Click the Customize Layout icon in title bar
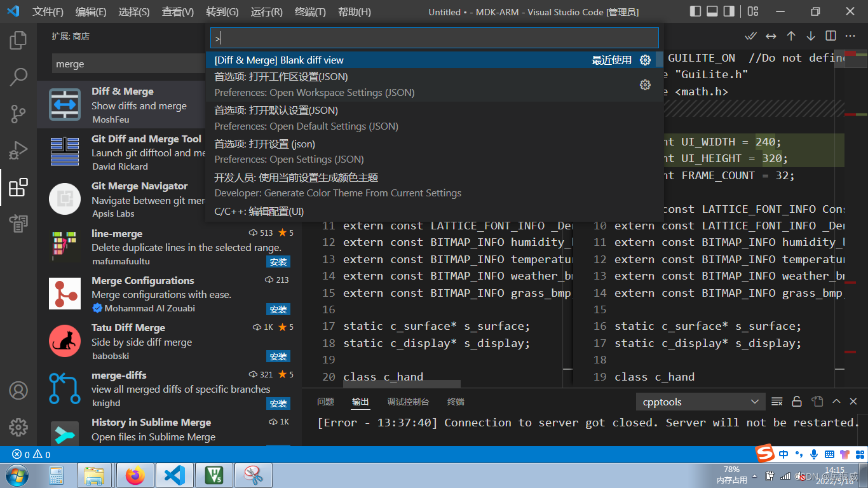 tap(753, 11)
